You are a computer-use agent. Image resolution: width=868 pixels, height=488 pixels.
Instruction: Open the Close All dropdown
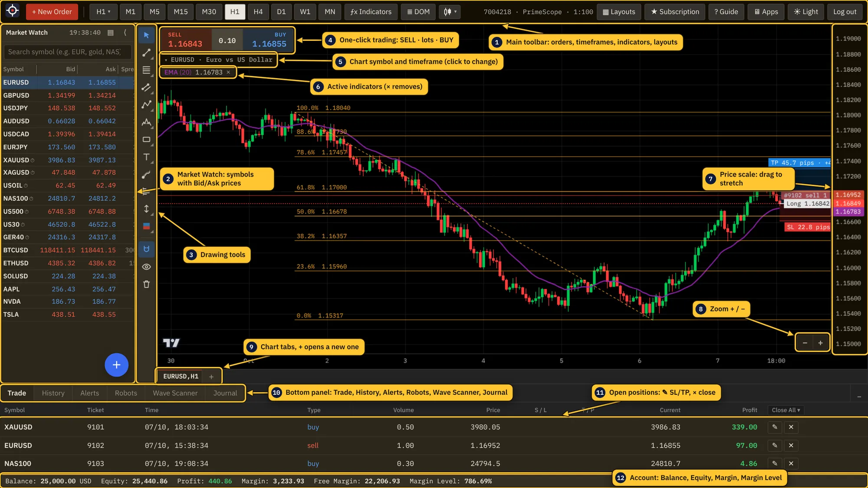[786, 410]
